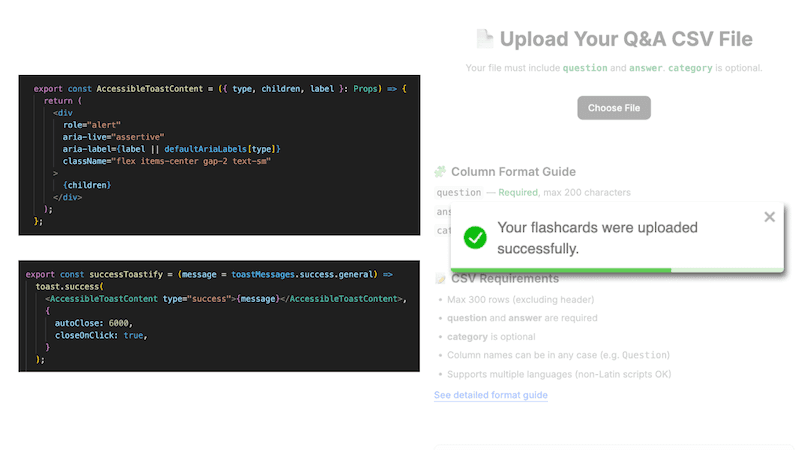Click the className code line

click(167, 161)
